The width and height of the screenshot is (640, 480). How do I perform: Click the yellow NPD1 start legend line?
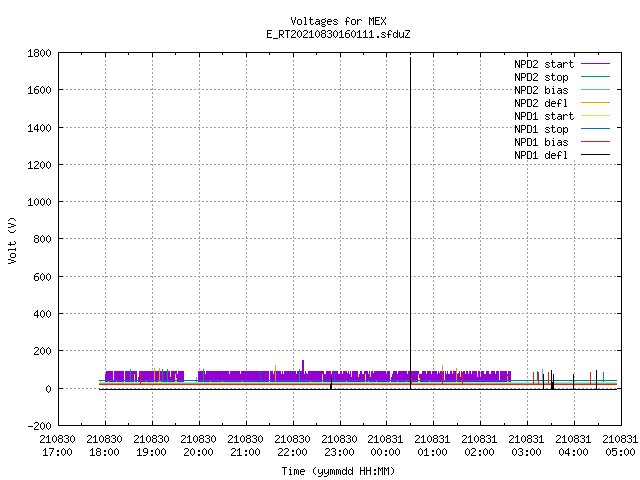pos(595,116)
